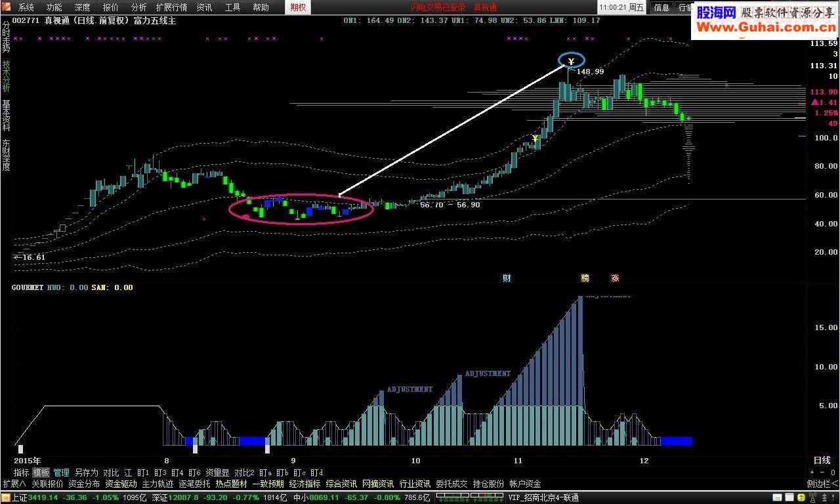Open the 分析 menu

point(139,7)
